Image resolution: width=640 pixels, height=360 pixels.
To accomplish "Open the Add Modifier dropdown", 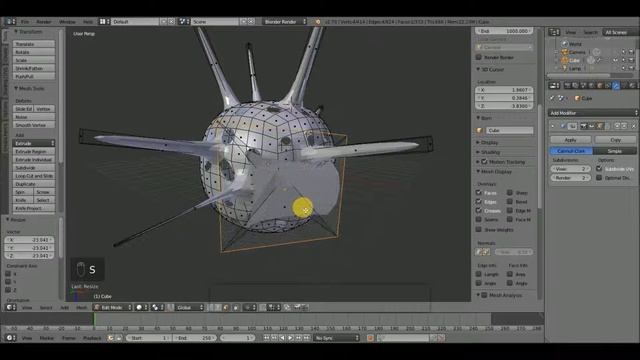I will click(x=593, y=113).
